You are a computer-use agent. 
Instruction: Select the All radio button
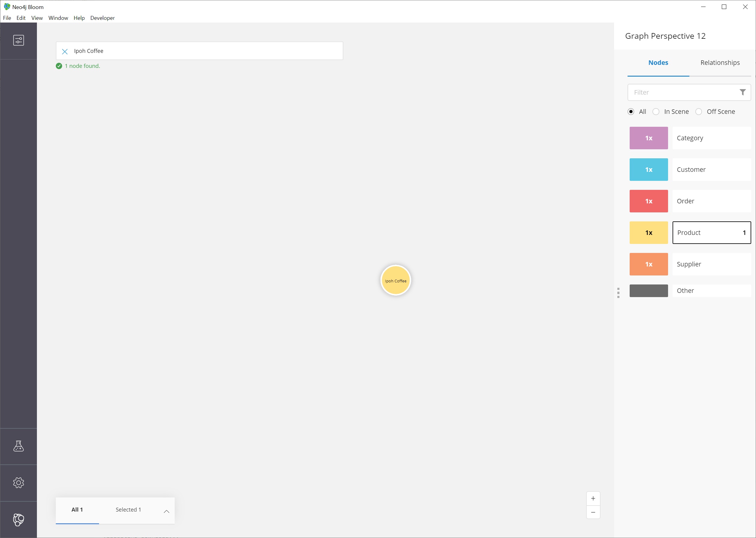631,111
